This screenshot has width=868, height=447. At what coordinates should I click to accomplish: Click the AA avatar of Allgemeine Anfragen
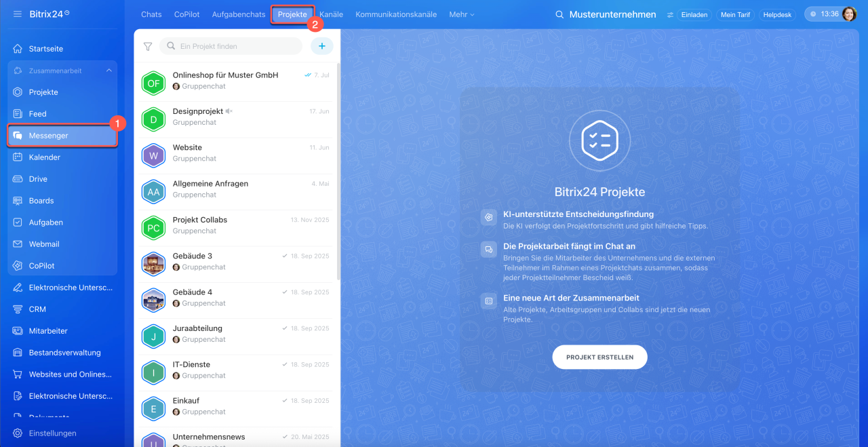point(153,191)
